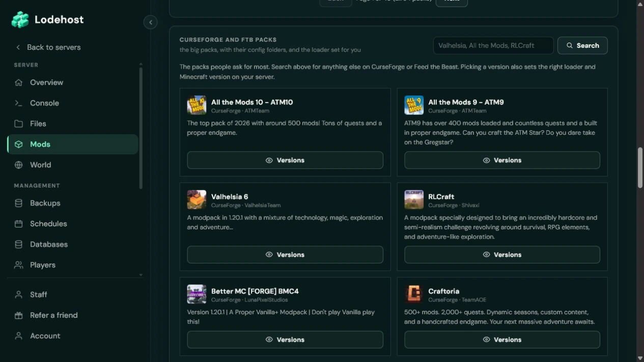The image size is (644, 362).
Task: Open the Overview page
Action: point(73,82)
